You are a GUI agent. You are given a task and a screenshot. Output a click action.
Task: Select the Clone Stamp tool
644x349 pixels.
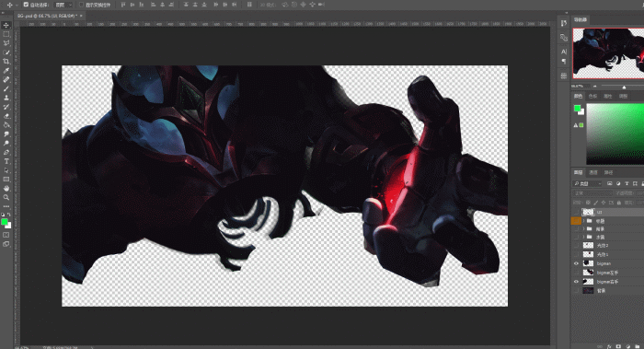coord(6,98)
